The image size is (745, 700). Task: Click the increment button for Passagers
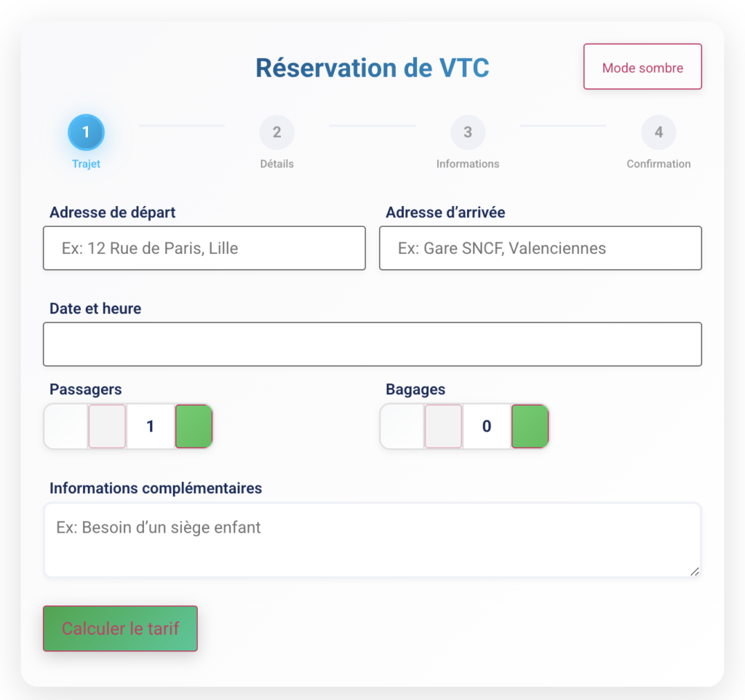[x=192, y=426]
